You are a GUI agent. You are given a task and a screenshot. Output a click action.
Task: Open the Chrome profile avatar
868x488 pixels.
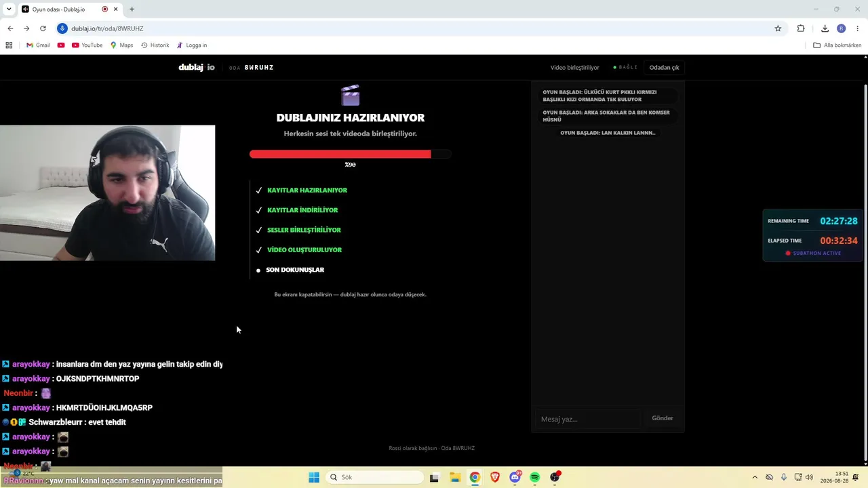842,28
